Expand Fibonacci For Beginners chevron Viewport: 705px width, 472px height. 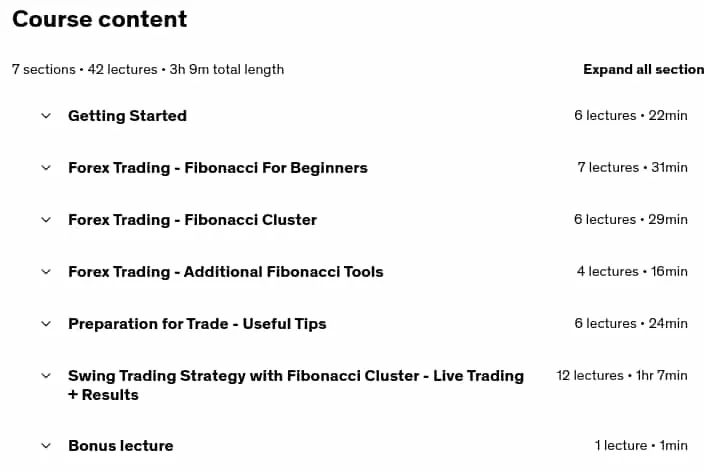(x=46, y=168)
